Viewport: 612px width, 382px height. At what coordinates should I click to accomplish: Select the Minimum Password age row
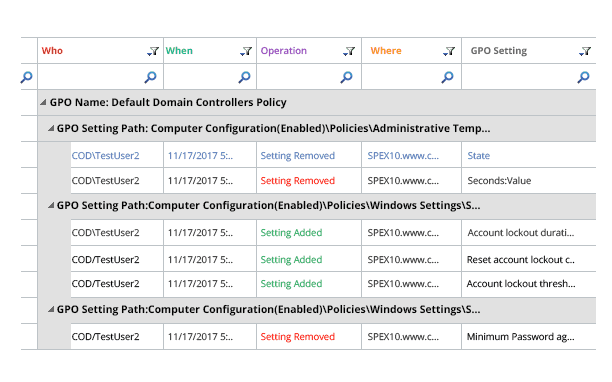coord(333,337)
